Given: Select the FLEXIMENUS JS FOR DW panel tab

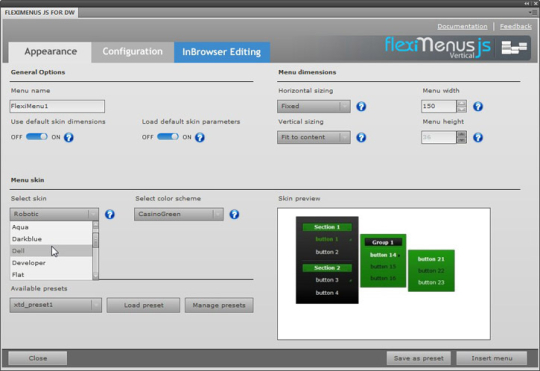Looking at the screenshot, I should click(x=40, y=13).
